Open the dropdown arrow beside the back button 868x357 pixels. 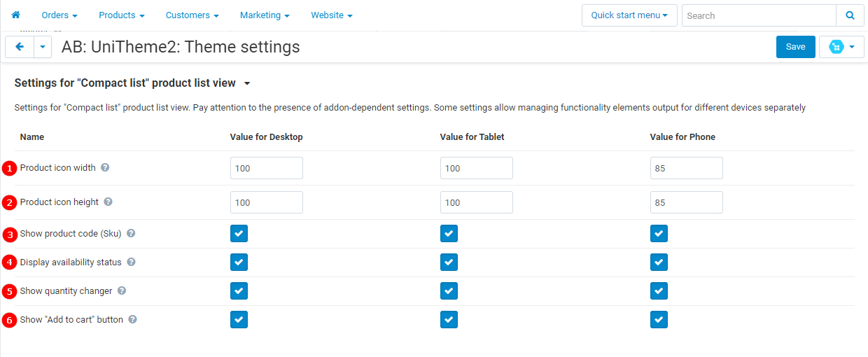tap(43, 47)
